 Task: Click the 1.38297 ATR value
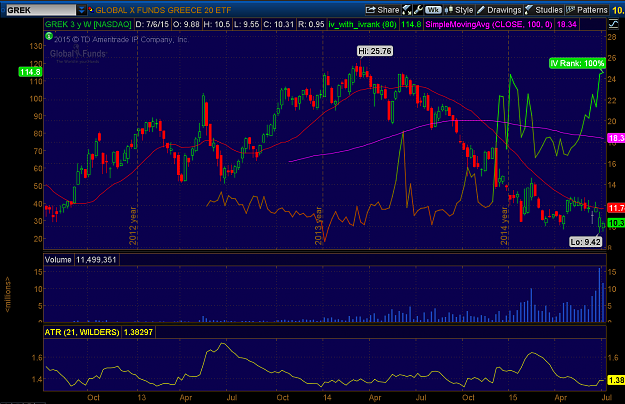pos(138,332)
